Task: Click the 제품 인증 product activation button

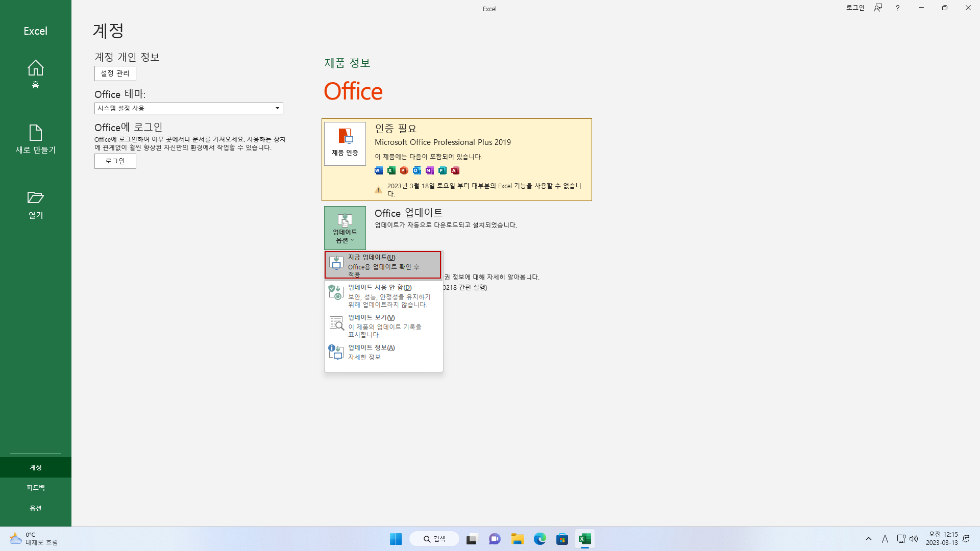Action: (x=345, y=143)
